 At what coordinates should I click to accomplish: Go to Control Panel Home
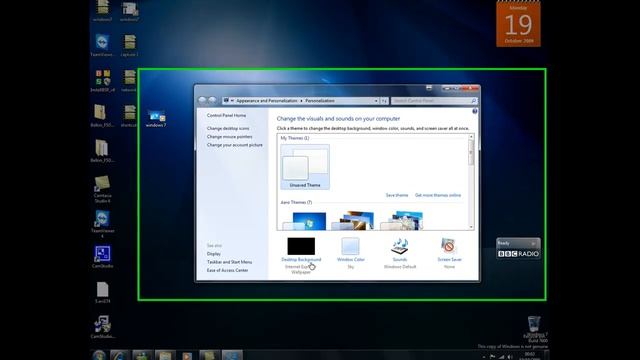point(226,116)
